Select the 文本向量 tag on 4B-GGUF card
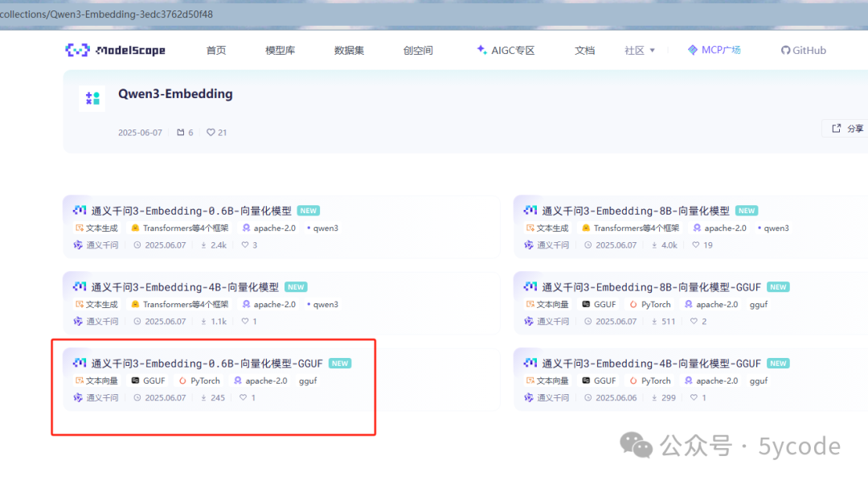The image size is (868, 481). (547, 380)
